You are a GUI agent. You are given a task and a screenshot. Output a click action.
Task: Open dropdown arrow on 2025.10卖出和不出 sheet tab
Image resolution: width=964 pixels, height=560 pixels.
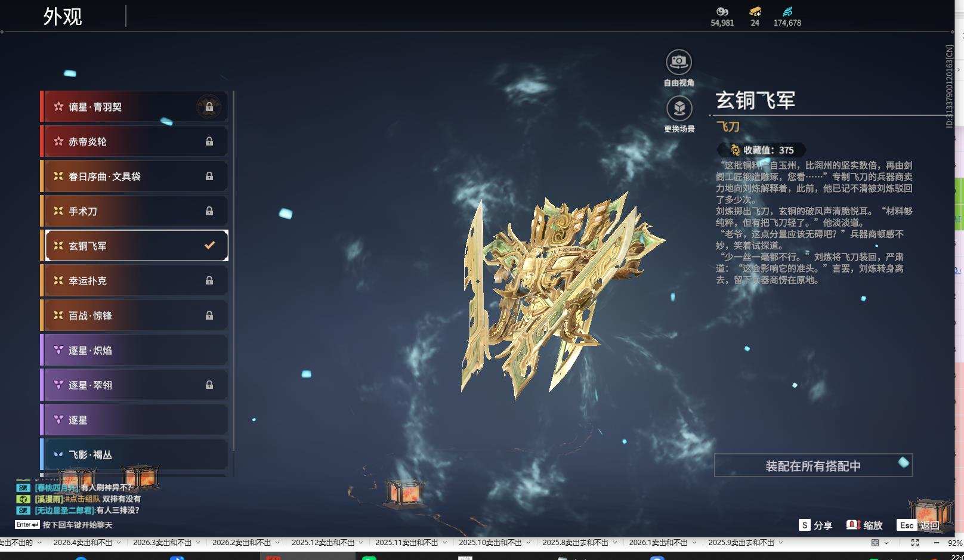(x=528, y=543)
